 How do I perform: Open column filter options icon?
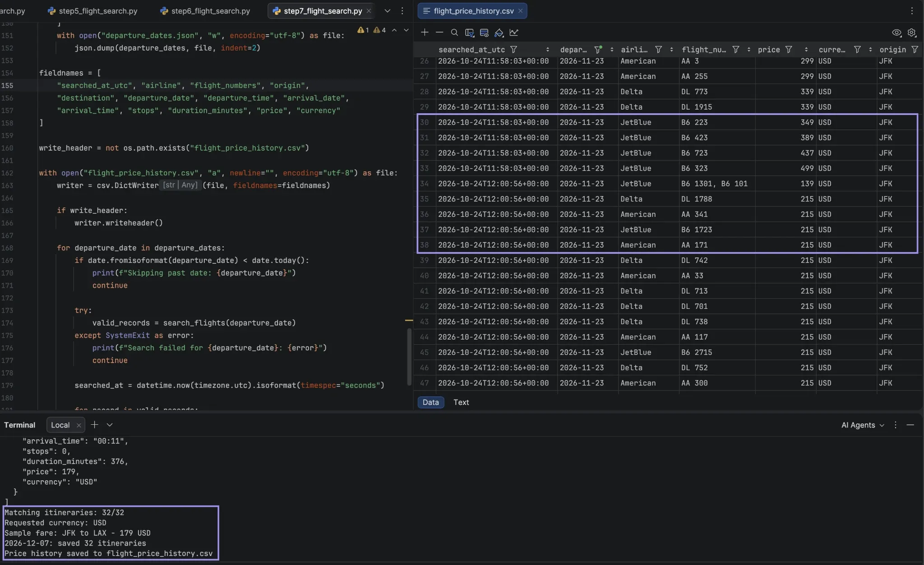(x=469, y=32)
